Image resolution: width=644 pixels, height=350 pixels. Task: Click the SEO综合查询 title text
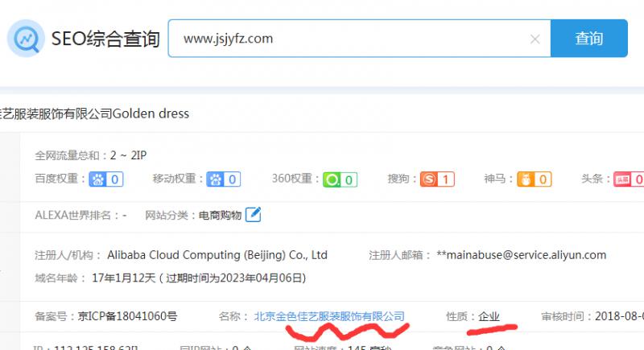point(105,39)
